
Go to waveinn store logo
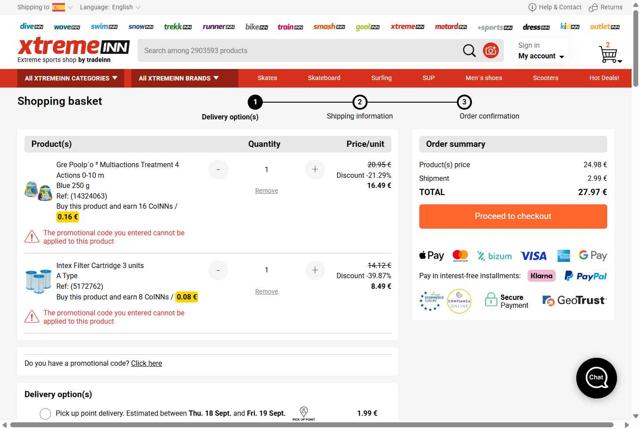coord(67,27)
